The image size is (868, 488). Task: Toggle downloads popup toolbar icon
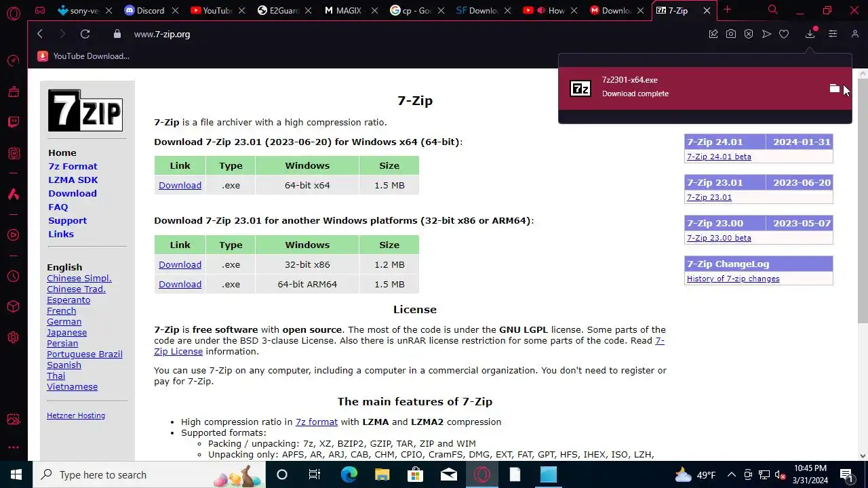click(810, 34)
